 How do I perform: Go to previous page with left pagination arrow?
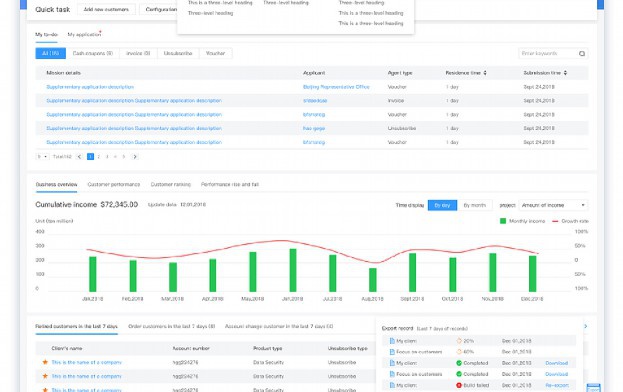coord(79,157)
